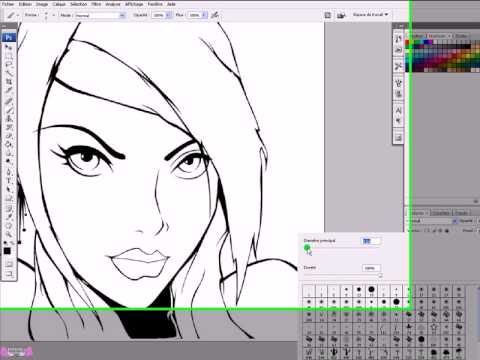480x360 pixels.
Task: Open the Calque menu
Action: click(59, 4)
